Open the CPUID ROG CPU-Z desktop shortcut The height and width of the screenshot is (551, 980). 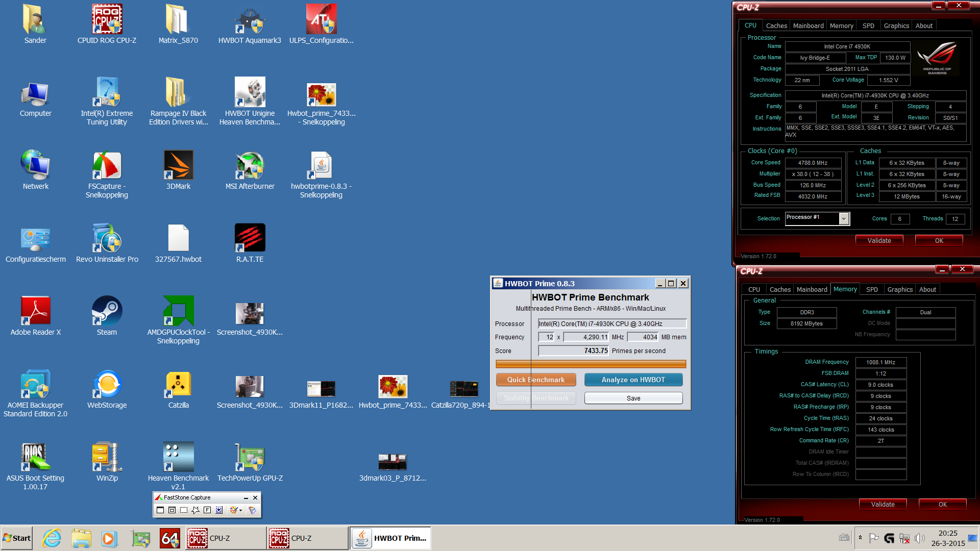pos(107,24)
